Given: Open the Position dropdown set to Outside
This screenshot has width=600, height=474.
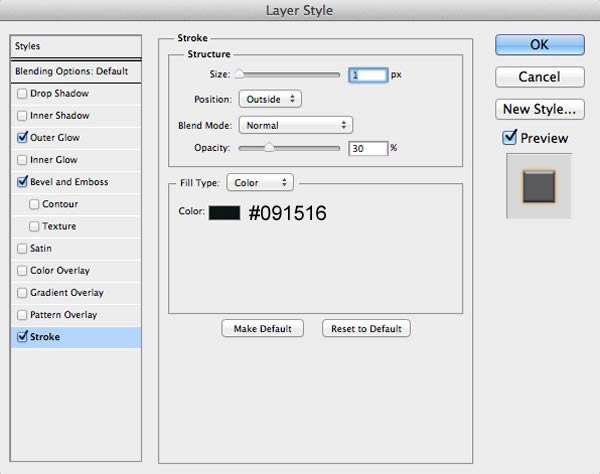Looking at the screenshot, I should [270, 99].
